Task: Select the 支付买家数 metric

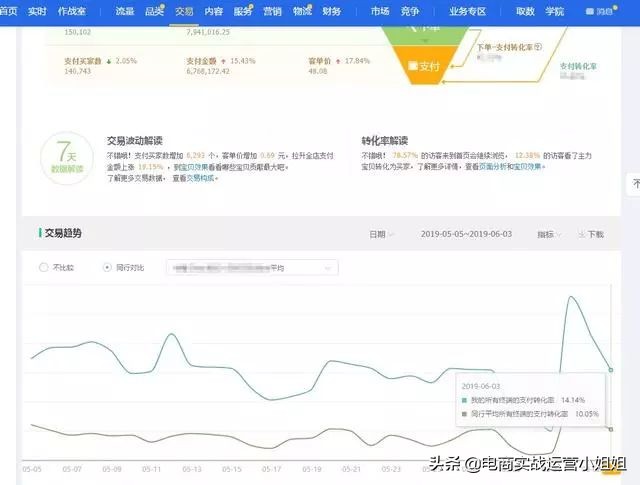Action: tap(82, 61)
